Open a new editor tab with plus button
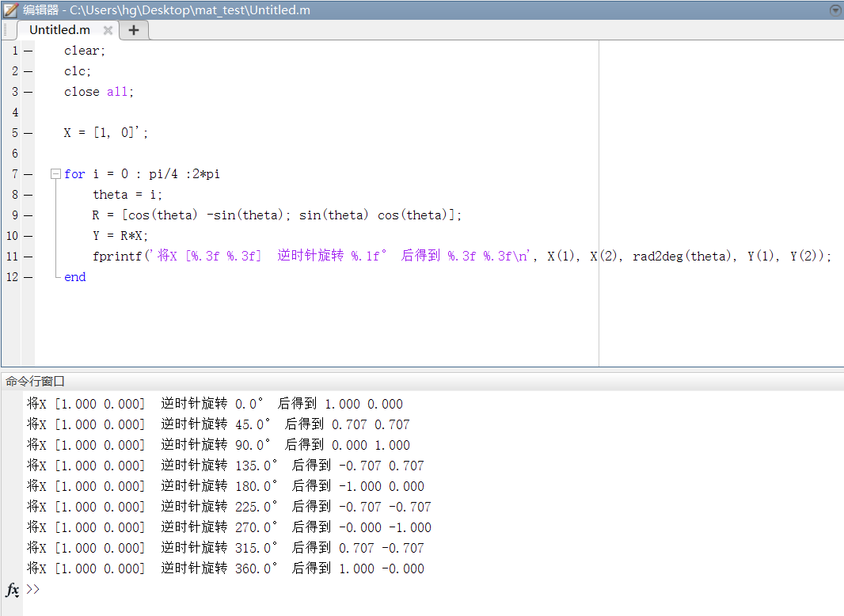 (x=134, y=30)
